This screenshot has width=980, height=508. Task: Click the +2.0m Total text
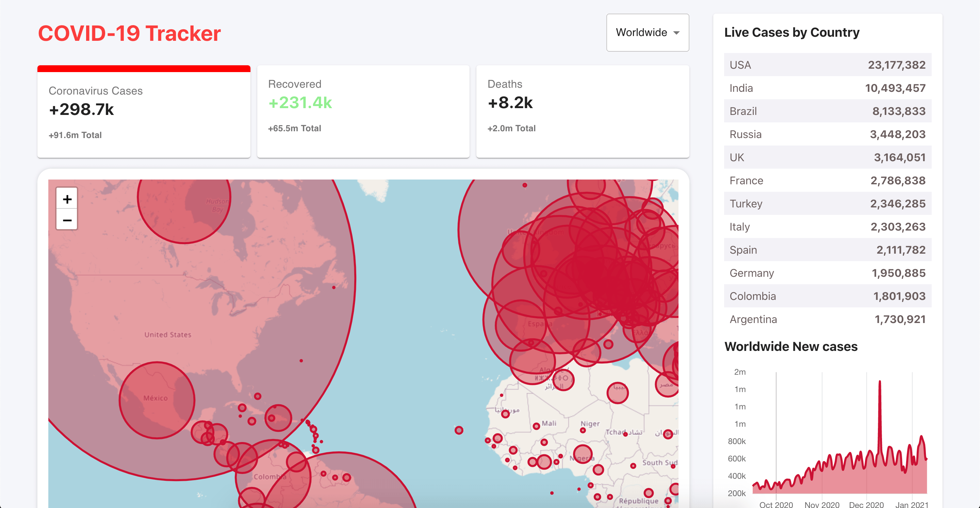coord(511,128)
